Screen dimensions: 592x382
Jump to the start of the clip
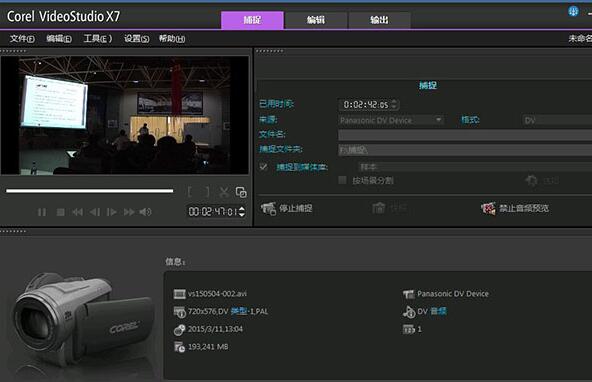[x=77, y=212]
